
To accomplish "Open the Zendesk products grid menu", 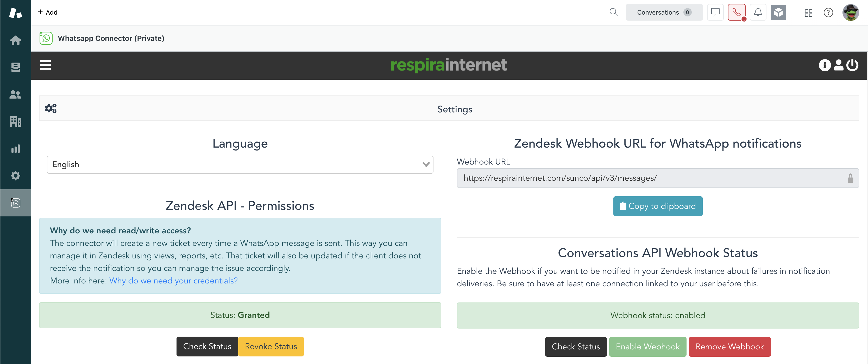I will point(808,13).
